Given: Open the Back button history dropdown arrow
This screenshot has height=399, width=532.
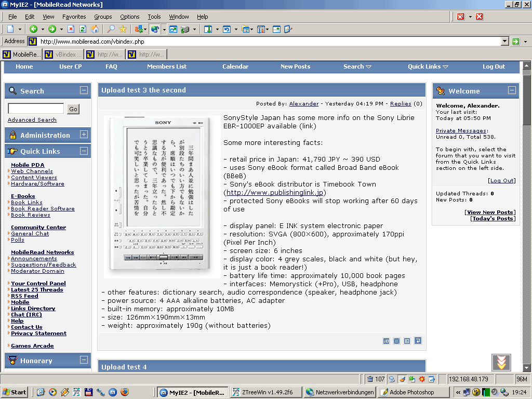Looking at the screenshot, I should (x=43, y=30).
